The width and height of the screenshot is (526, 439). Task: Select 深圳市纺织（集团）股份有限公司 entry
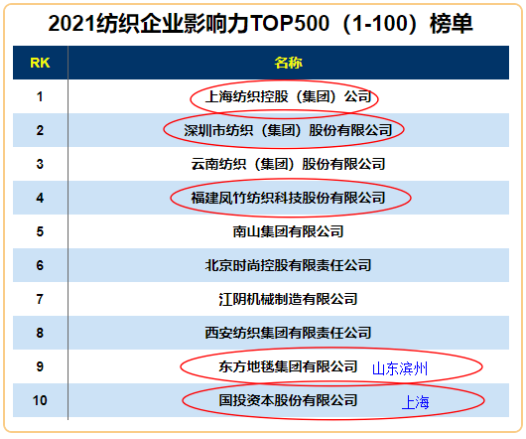click(288, 130)
